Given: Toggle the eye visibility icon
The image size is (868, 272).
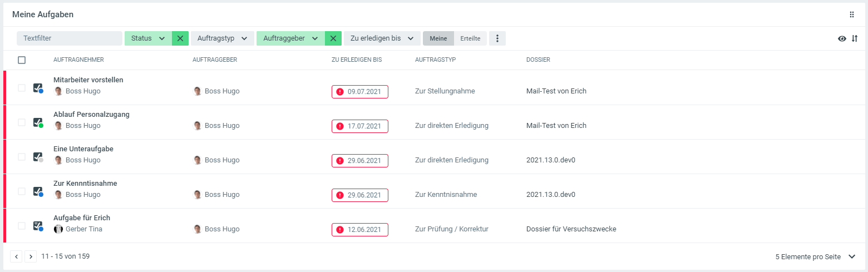Looking at the screenshot, I should (842, 38).
